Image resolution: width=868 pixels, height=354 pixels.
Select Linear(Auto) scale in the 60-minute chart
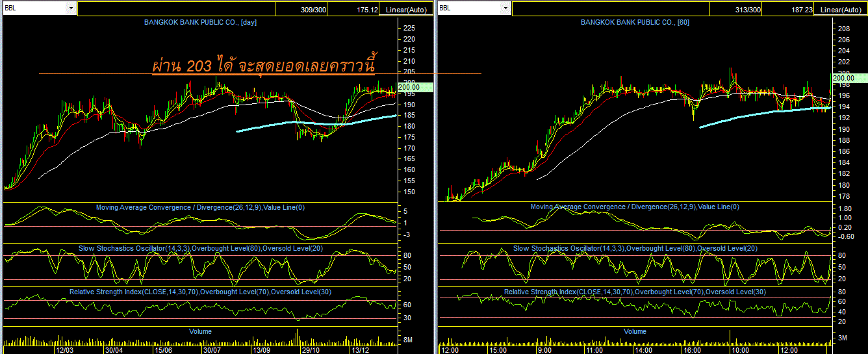pyautogui.click(x=841, y=9)
